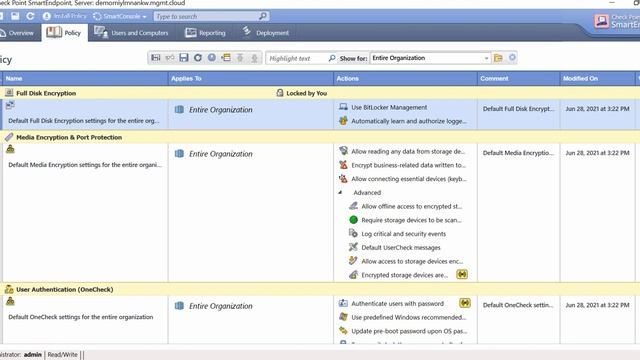Click the blue round icon in the policy toolbar
Image resolution: width=640 pixels, height=360 pixels.
coord(211,58)
